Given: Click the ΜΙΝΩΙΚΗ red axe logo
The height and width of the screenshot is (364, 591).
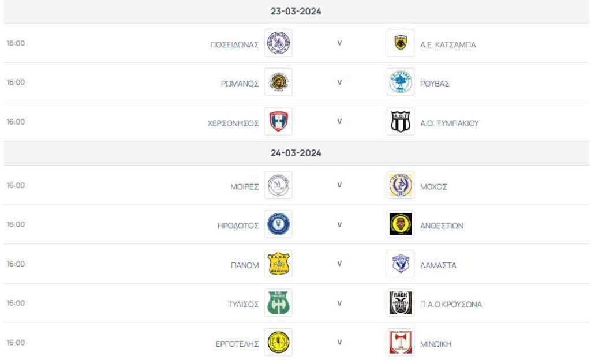Looking at the screenshot, I should pos(401,343).
